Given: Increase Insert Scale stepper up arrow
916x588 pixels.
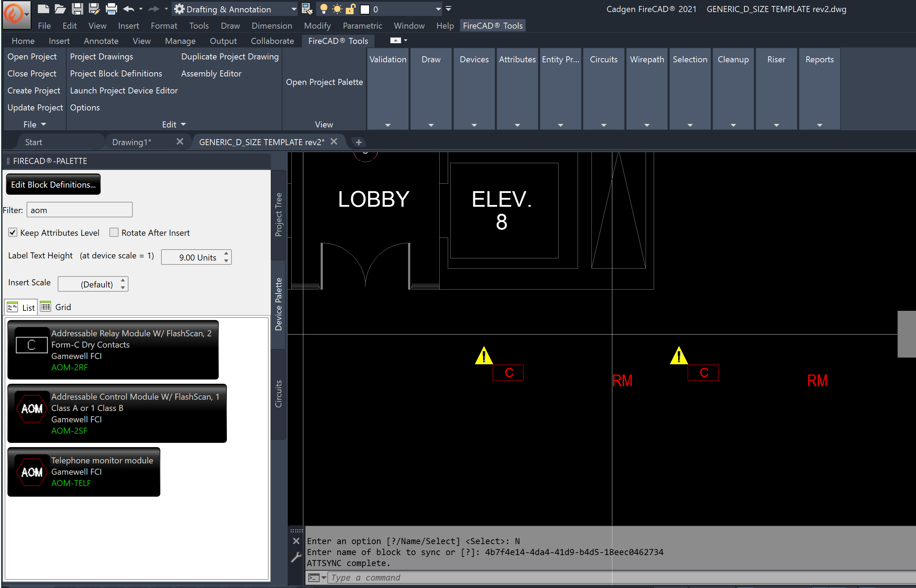Looking at the screenshot, I should point(123,280).
